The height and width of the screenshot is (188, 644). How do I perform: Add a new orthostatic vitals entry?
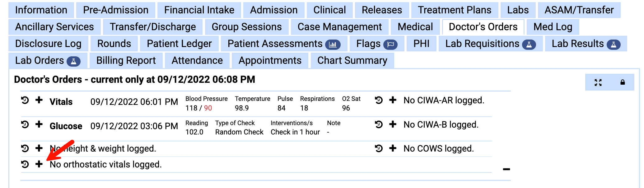tap(39, 164)
